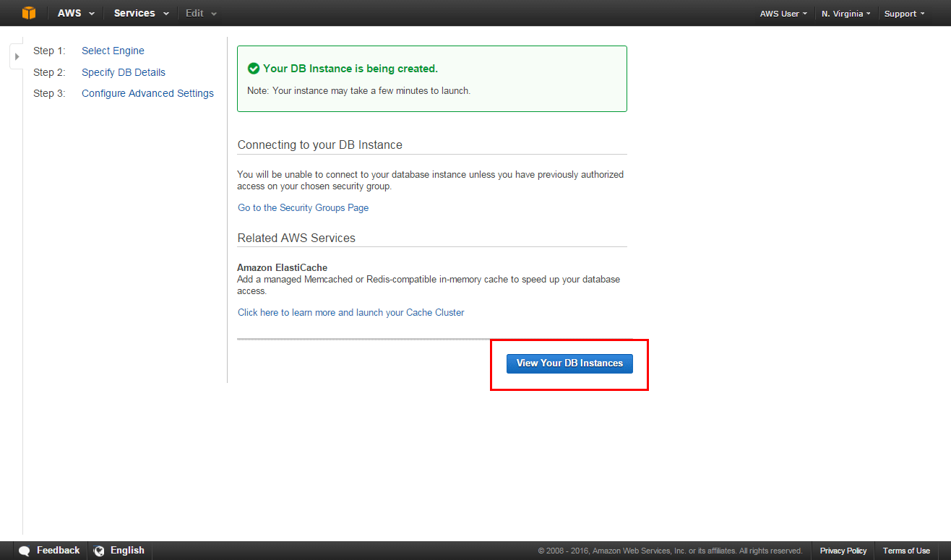Click link to launch your Cache Cluster
Image resolution: width=951 pixels, height=560 pixels.
tap(350, 312)
